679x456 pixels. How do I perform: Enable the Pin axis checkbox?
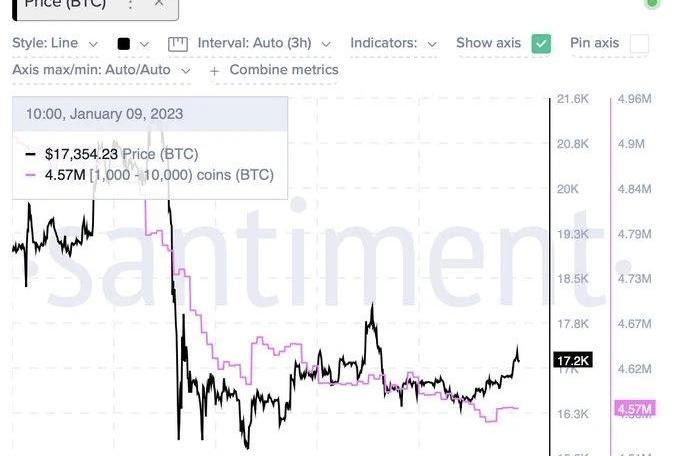[x=639, y=44]
